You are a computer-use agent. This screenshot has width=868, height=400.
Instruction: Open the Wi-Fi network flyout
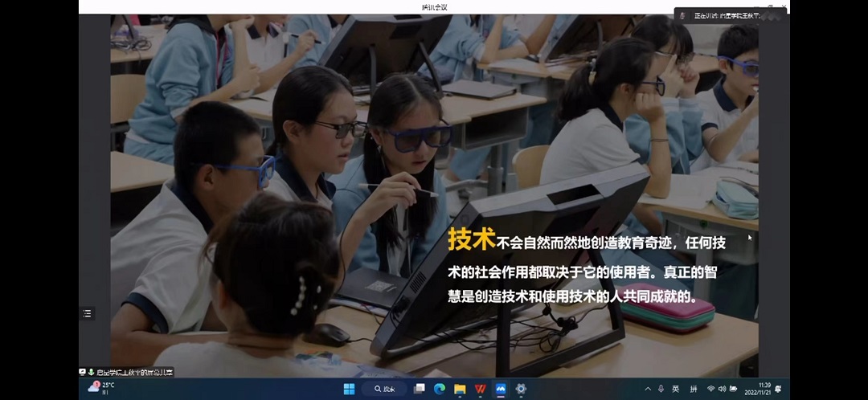[x=710, y=389]
